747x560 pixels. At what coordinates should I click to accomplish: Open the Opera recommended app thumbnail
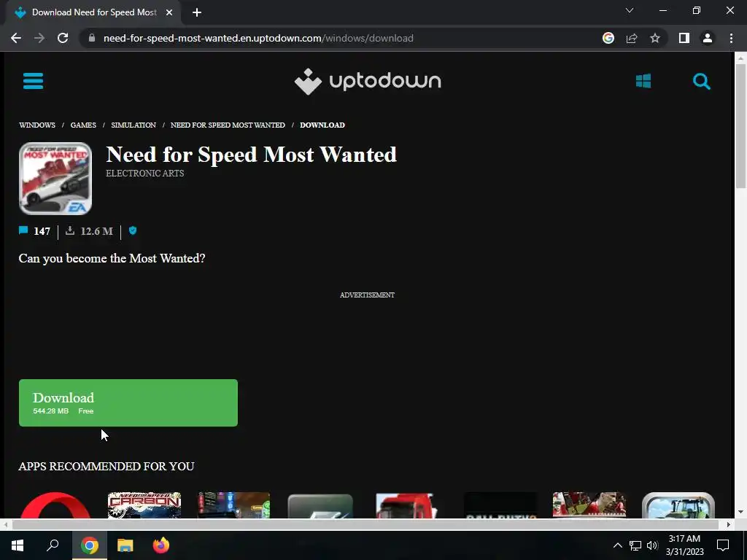point(55,505)
